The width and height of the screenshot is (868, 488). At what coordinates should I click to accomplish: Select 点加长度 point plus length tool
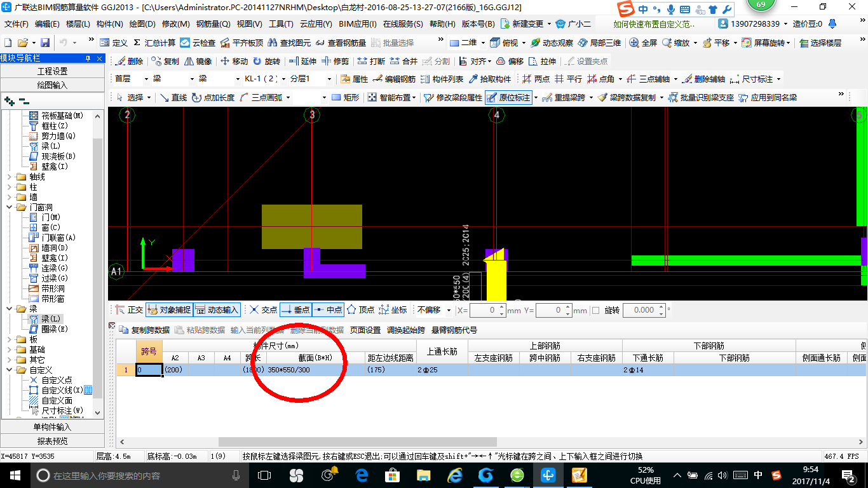[213, 97]
